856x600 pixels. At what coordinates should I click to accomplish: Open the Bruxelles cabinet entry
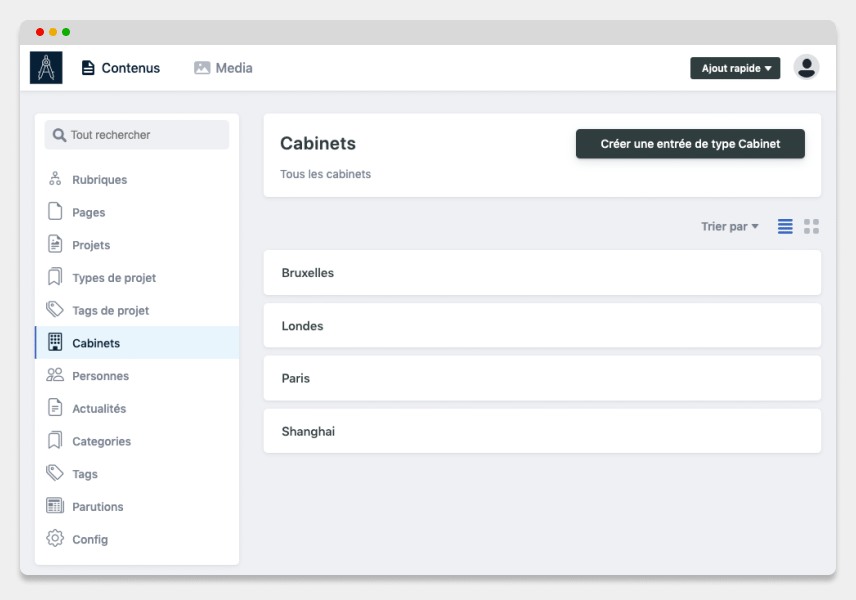click(542, 273)
